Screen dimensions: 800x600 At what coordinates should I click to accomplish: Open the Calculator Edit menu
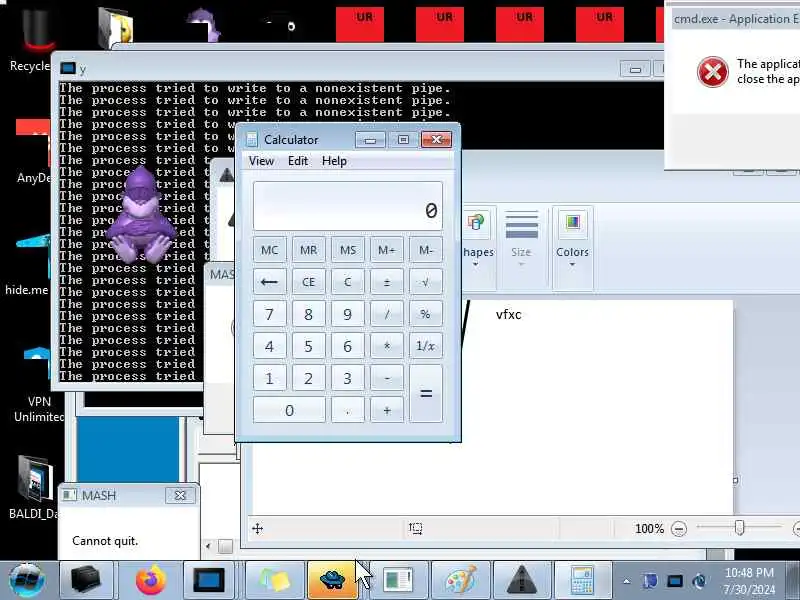click(298, 161)
